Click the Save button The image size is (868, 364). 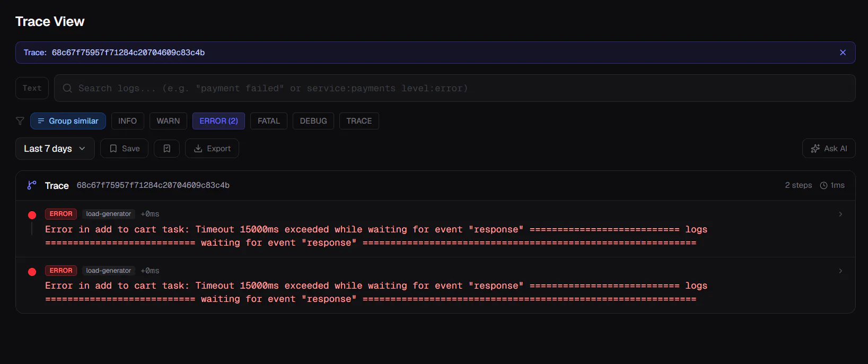point(124,149)
